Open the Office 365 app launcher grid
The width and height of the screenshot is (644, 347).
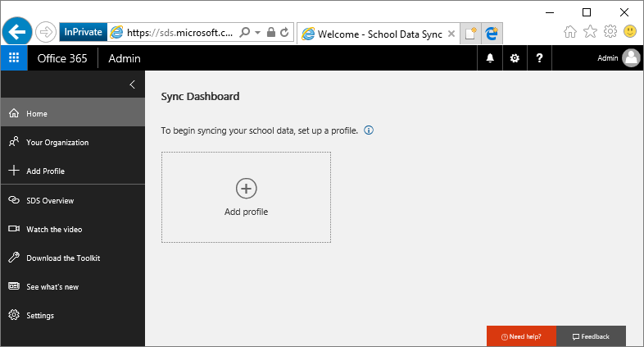pyautogui.click(x=14, y=58)
